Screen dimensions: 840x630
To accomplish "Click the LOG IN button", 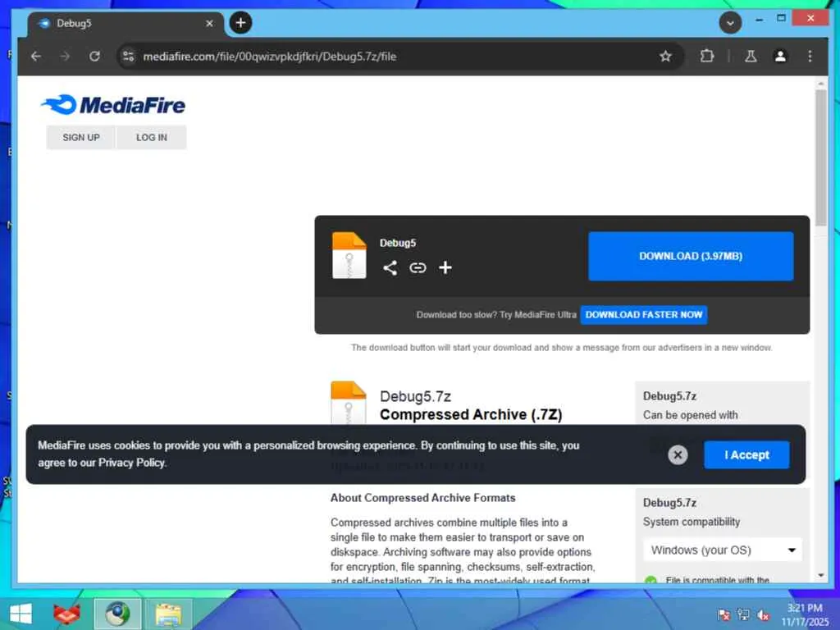I will (x=152, y=138).
